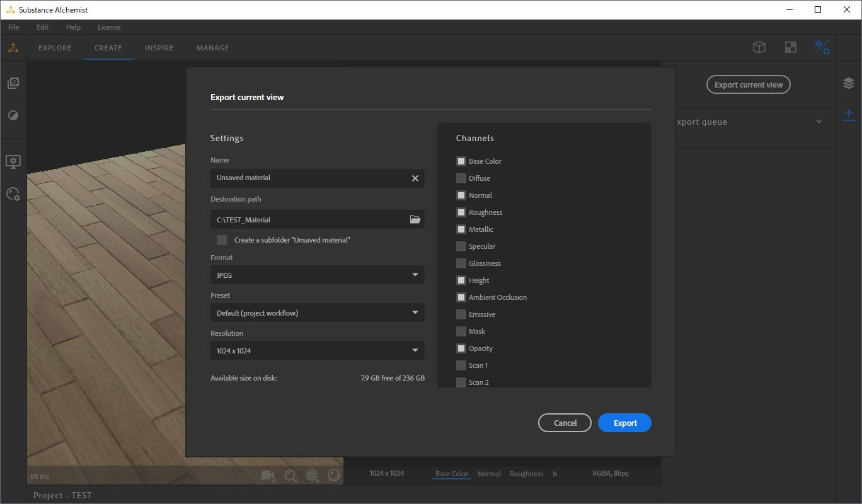This screenshot has height=504, width=862.
Task: Switch to the MANAGE tab
Action: point(213,48)
